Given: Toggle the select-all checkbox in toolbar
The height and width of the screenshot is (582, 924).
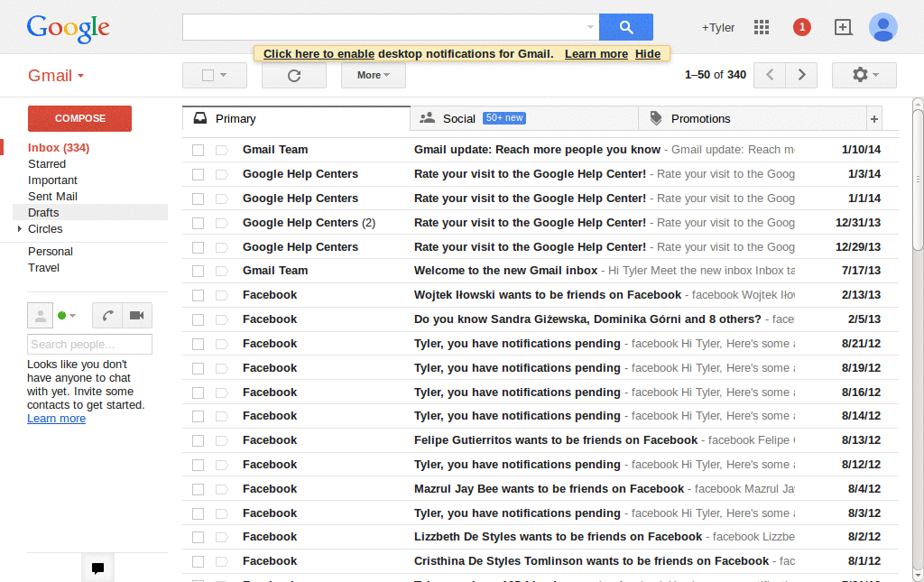Looking at the screenshot, I should point(208,76).
